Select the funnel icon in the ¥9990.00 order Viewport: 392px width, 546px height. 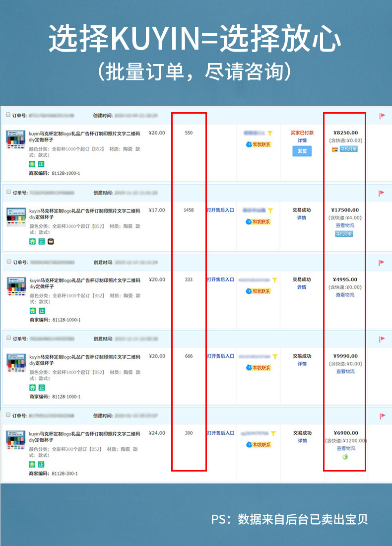[275, 356]
